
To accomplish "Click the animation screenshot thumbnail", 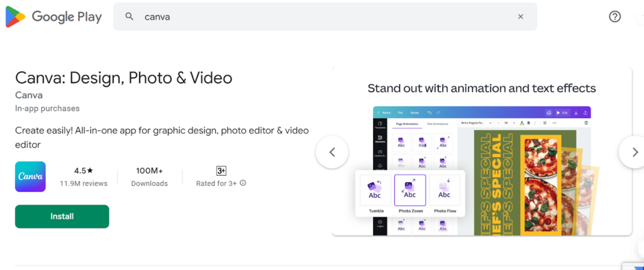I will point(482,151).
